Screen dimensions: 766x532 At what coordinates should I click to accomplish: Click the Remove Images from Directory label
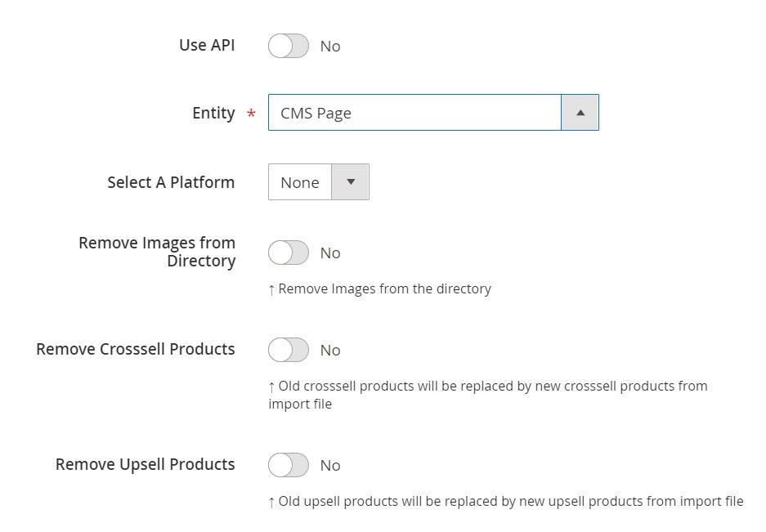(x=157, y=252)
